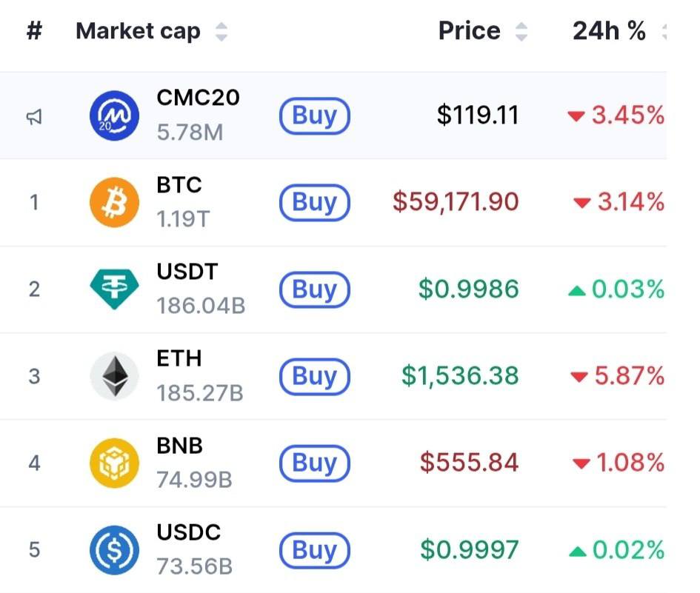700x593 pixels.
Task: Open the CMC20 index logo icon
Action: tap(114, 115)
